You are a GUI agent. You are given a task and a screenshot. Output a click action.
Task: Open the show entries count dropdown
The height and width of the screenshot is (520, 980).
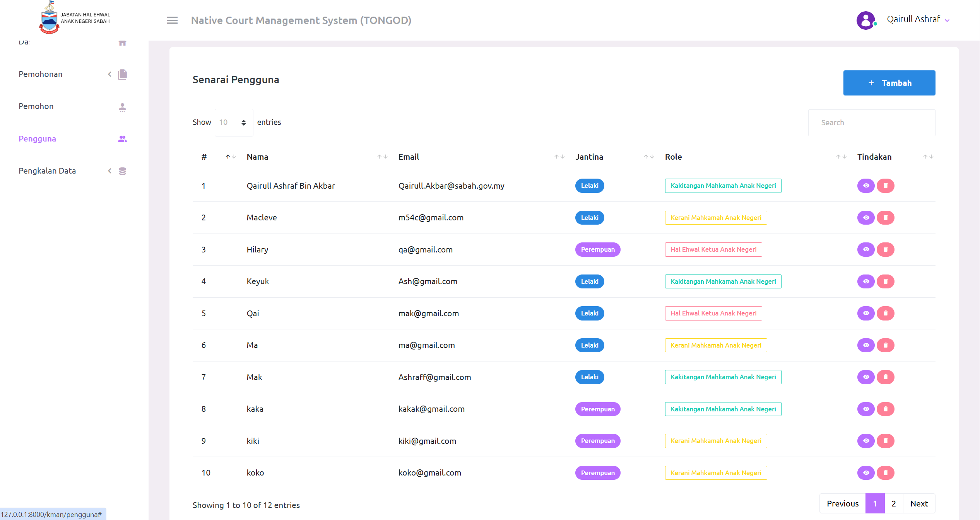[234, 123]
